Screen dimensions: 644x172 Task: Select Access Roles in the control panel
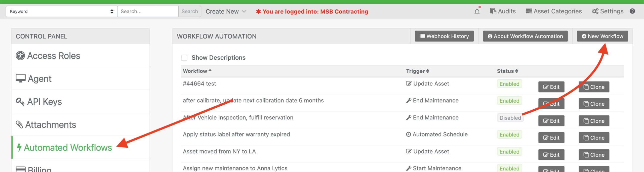pyautogui.click(x=80, y=56)
